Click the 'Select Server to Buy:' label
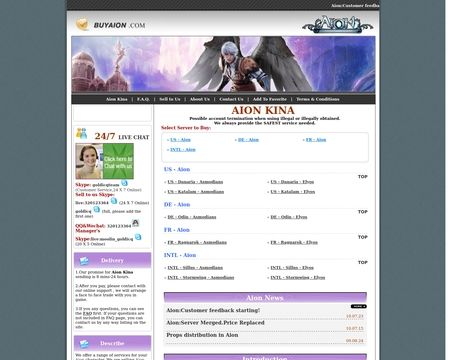This screenshot has width=450, height=360. tap(186, 128)
